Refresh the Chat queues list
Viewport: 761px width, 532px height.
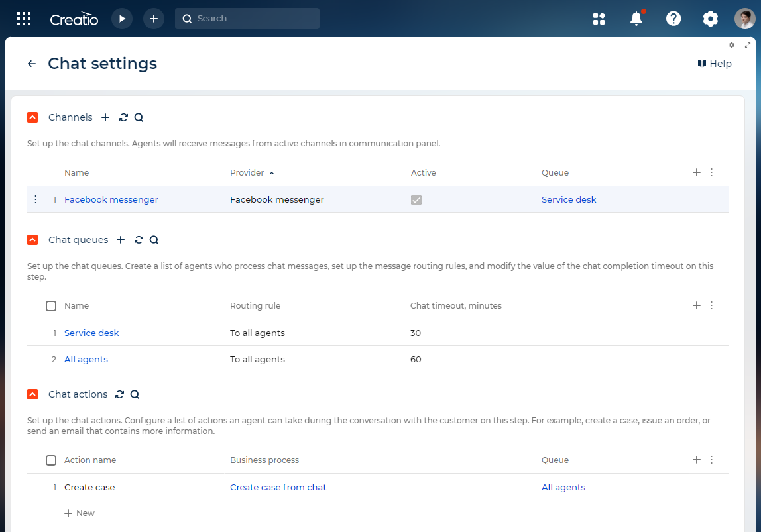click(139, 240)
